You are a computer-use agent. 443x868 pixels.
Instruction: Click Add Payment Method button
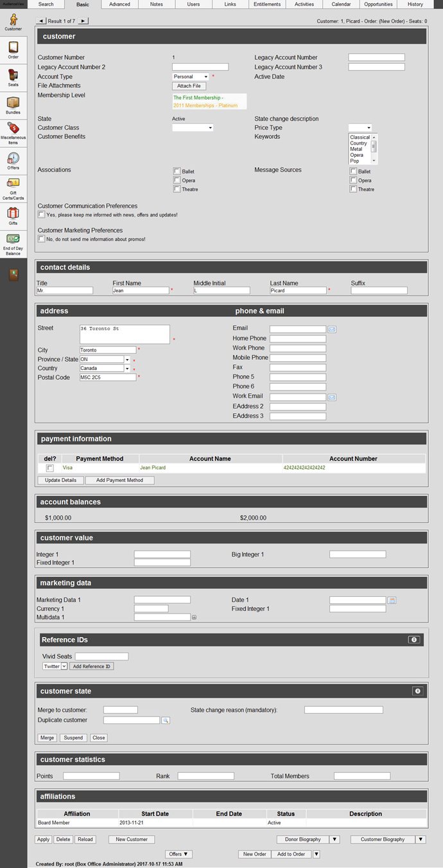[x=119, y=481]
